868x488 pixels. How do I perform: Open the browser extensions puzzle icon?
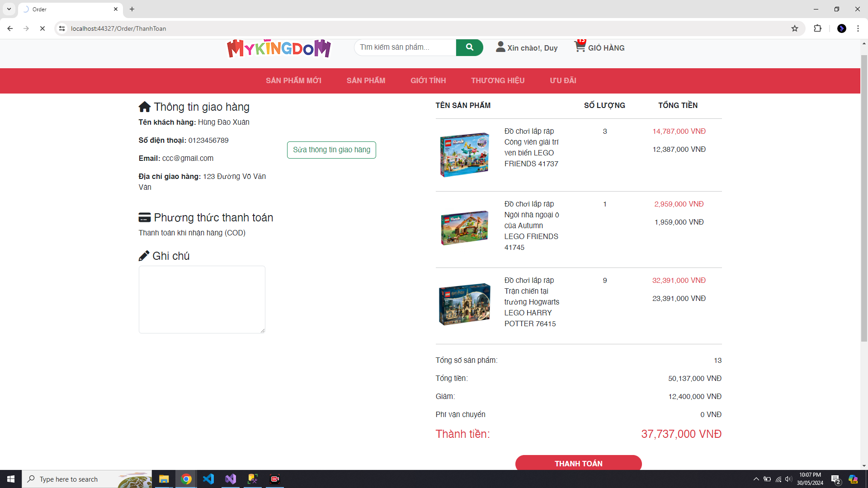pos(817,28)
